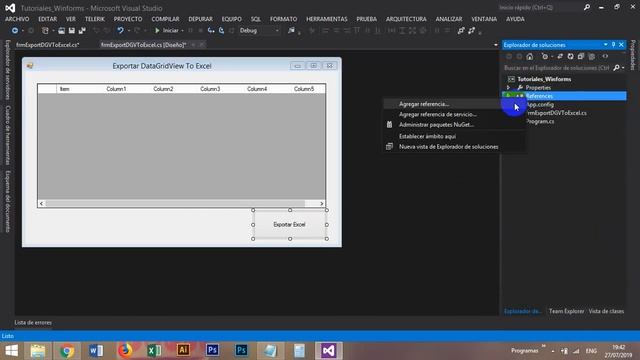
Task: Click Sync with Active Document icon in Solution Explorer
Action: [x=560, y=56]
